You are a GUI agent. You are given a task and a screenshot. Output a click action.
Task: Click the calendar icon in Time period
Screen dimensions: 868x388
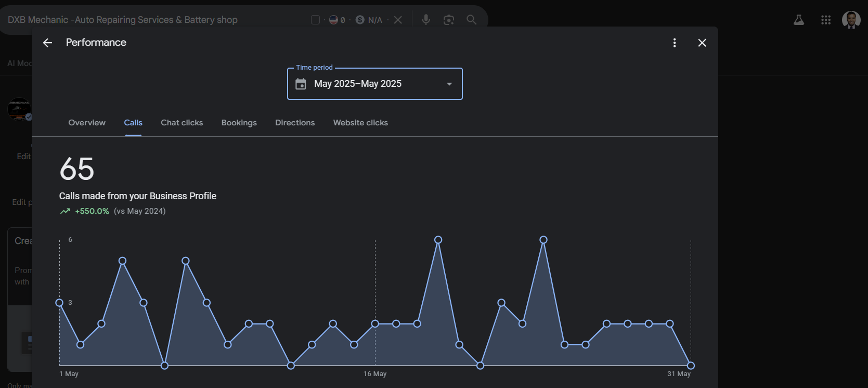[301, 84]
